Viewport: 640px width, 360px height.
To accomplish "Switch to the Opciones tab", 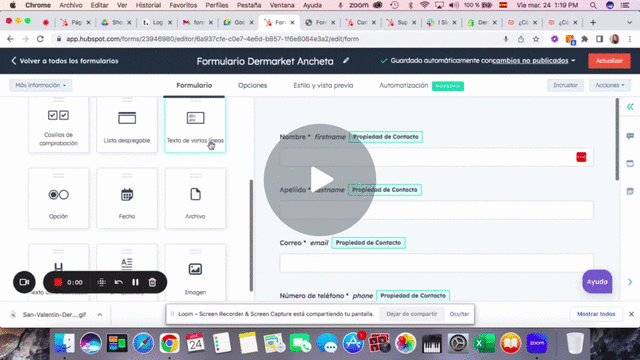I will 253,85.
